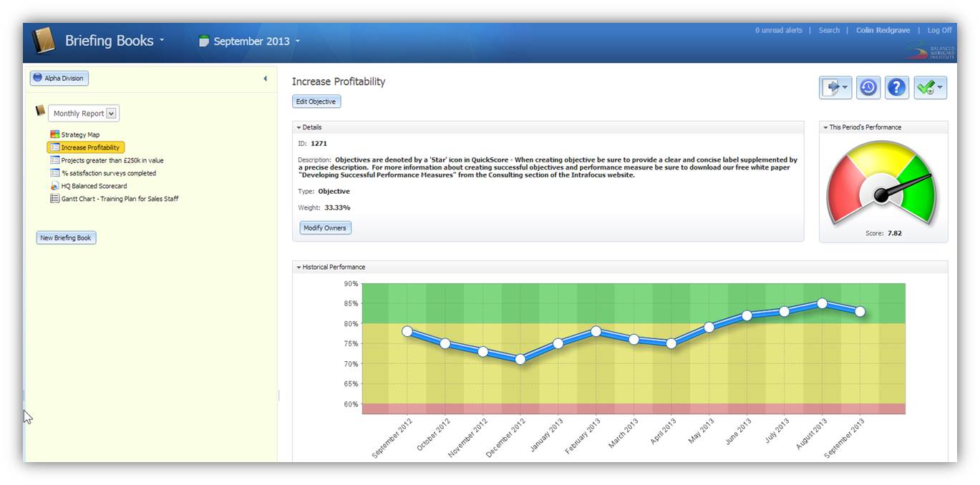
Task: Collapse the This Period's Performance panel
Action: 825,127
